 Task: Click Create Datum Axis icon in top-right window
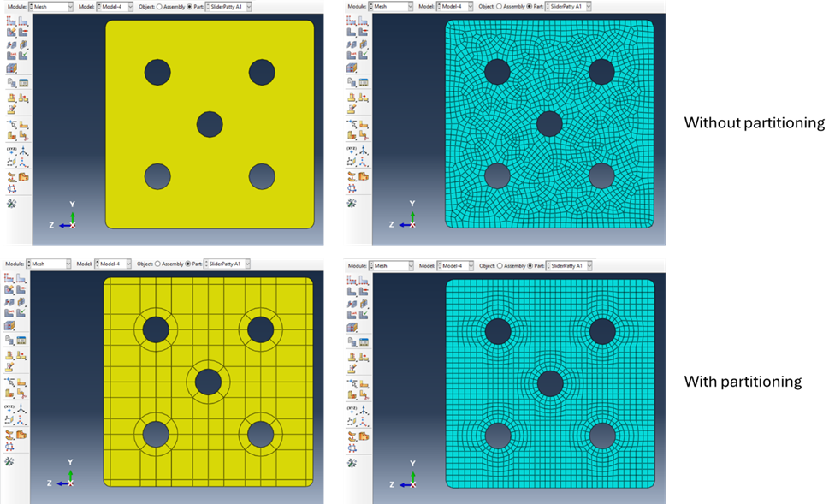click(364, 151)
